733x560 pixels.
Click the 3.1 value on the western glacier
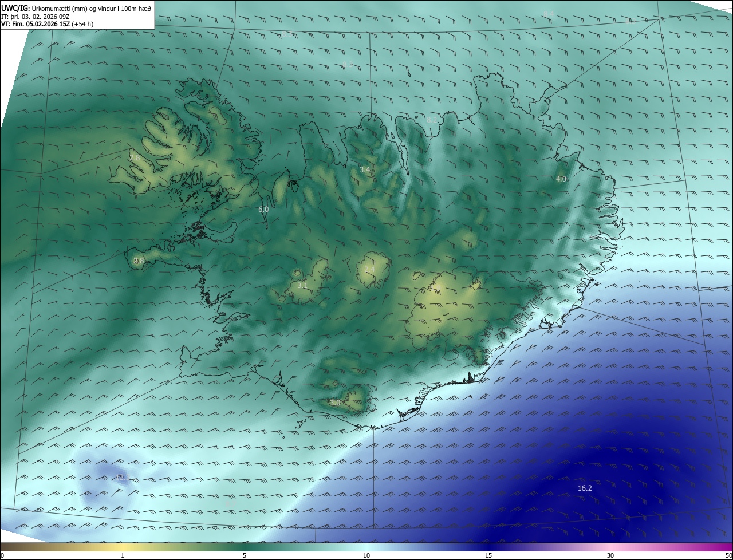coord(302,285)
